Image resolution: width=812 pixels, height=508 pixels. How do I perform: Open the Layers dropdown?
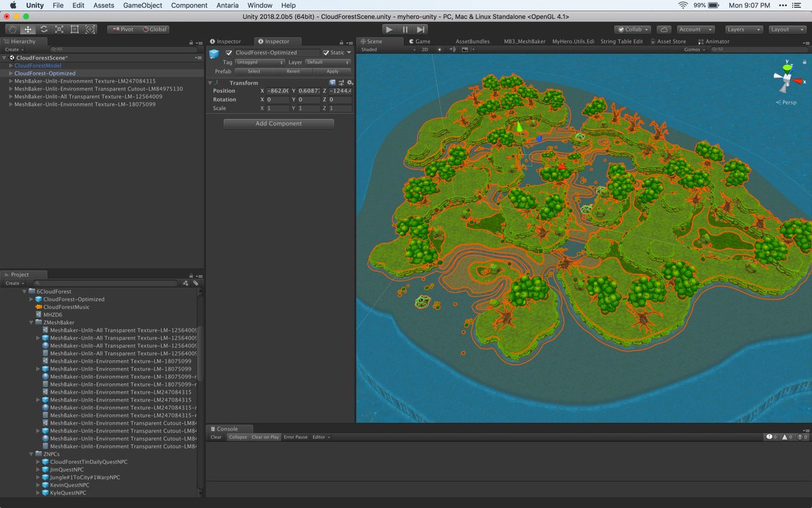tap(743, 29)
